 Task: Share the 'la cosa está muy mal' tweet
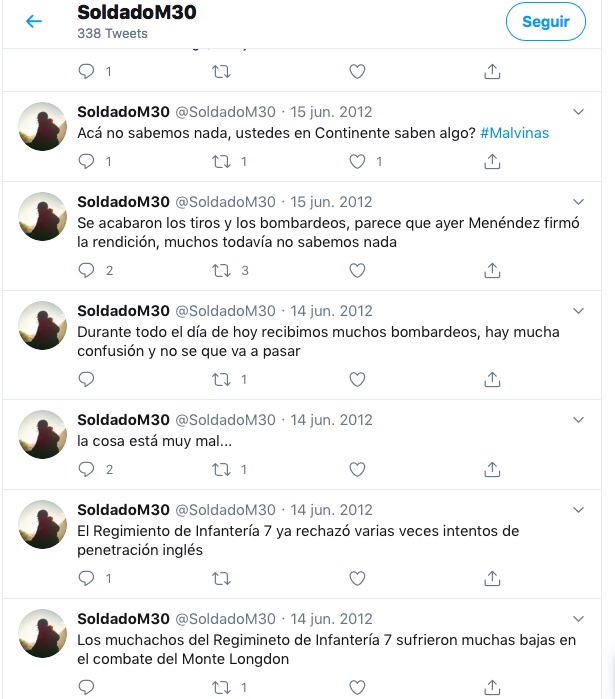pyautogui.click(x=492, y=469)
